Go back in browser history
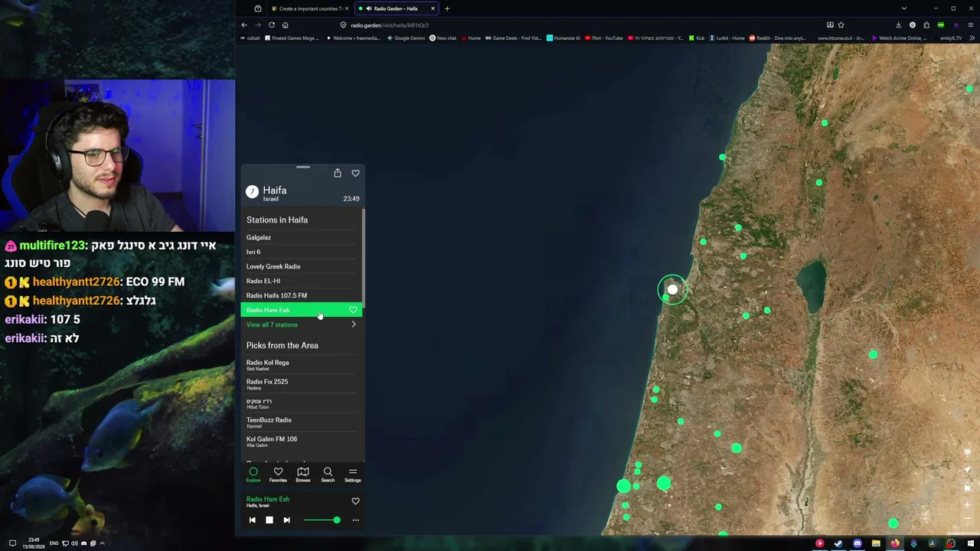 click(x=244, y=25)
